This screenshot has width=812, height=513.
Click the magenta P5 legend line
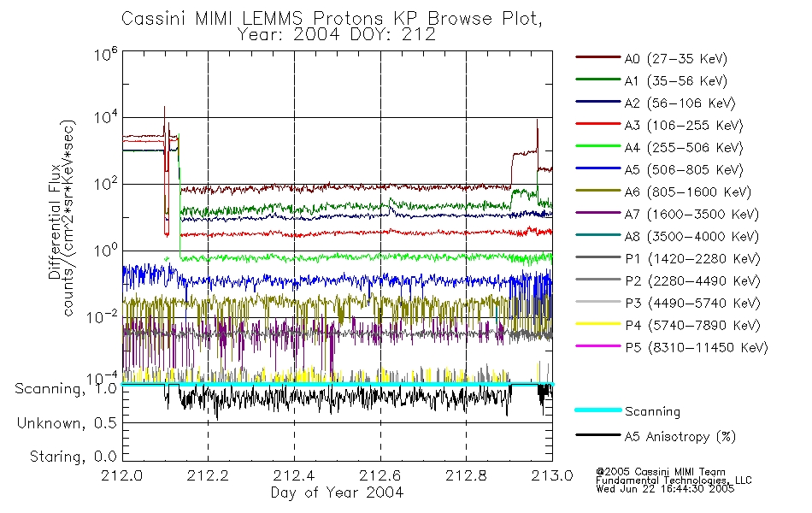tap(598, 345)
